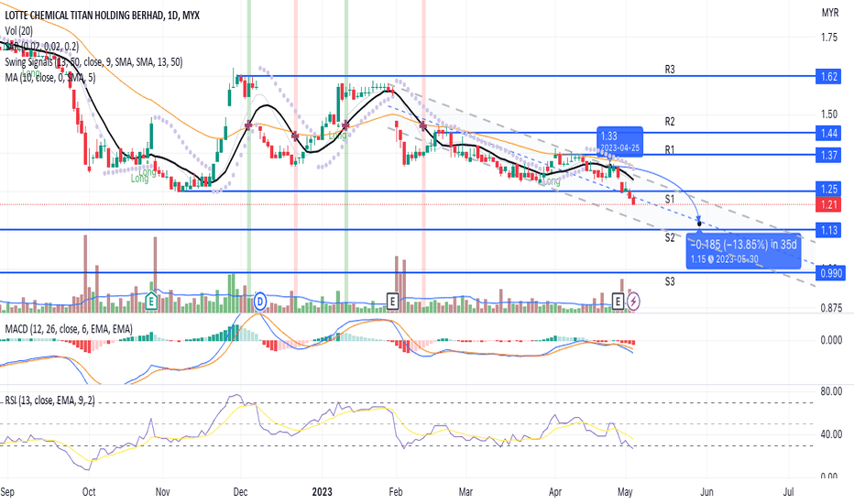Click the MYR currency label
Screen dimensions: 854x504
[829, 13]
